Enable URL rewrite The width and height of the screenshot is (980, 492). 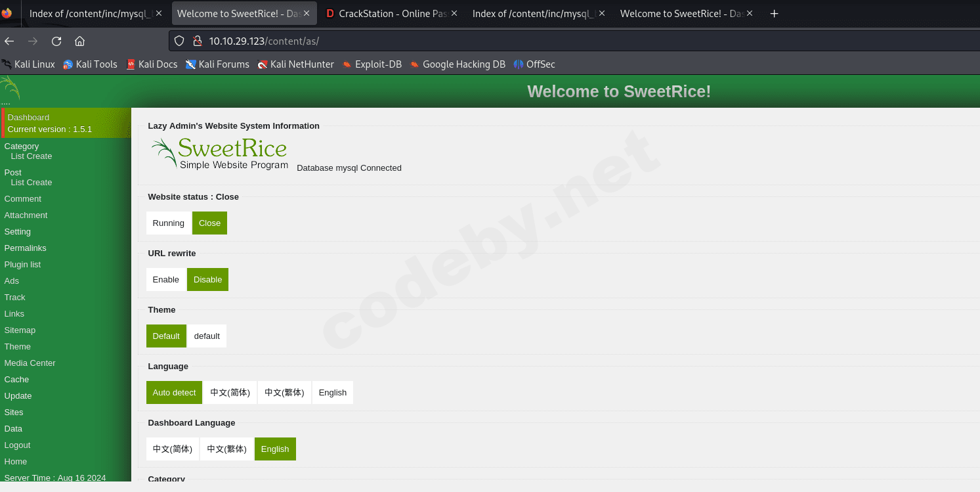point(166,280)
